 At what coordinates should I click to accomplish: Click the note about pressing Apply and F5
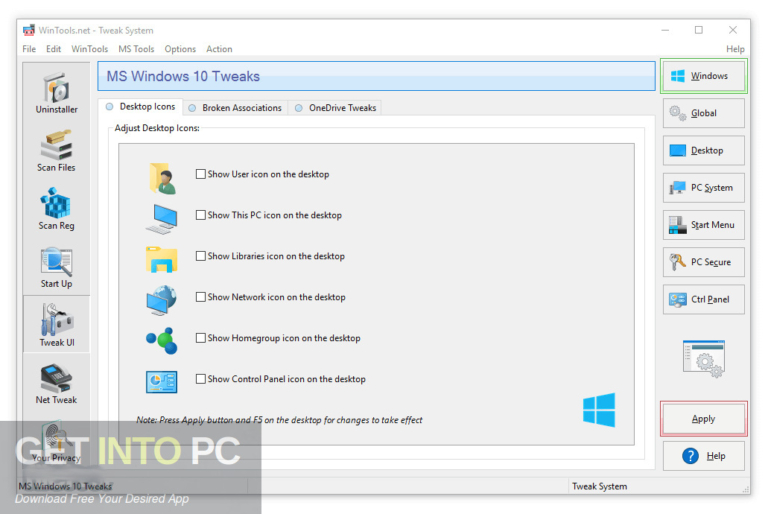279,420
